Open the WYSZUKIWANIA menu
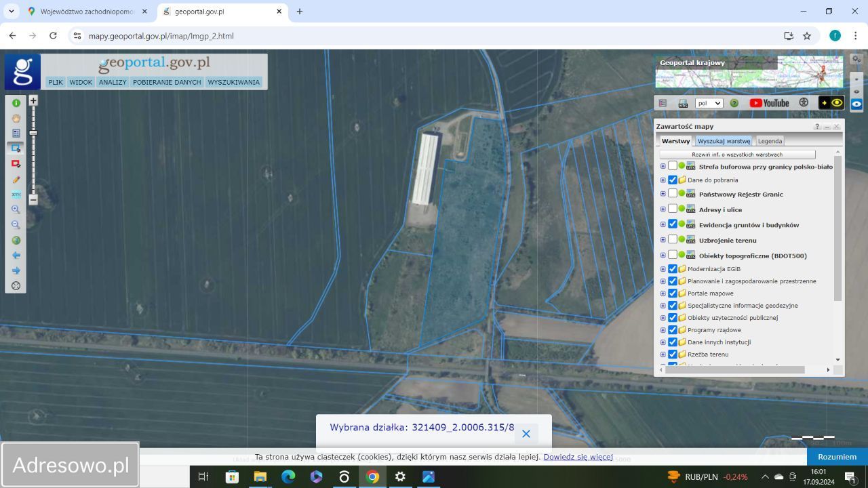The width and height of the screenshot is (868, 488). (x=234, y=82)
